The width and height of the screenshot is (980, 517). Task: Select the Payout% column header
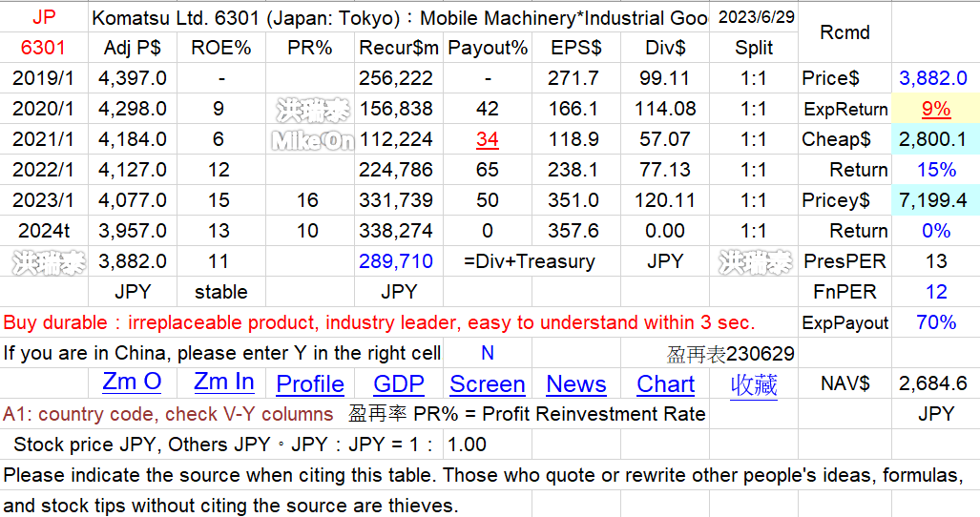[x=488, y=48]
